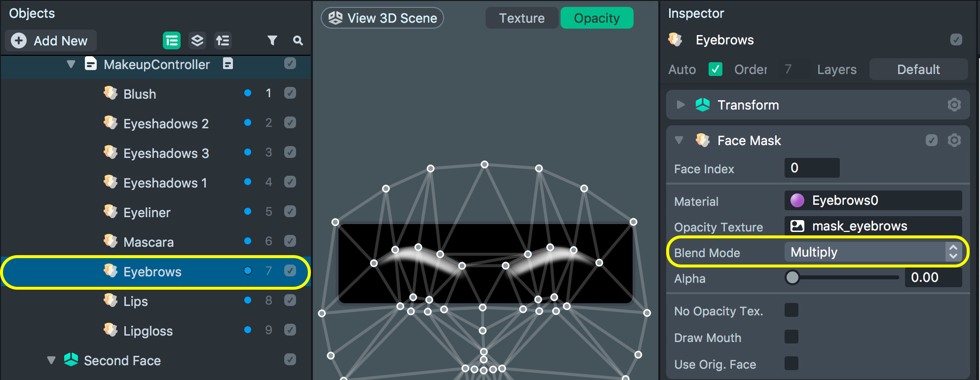Open the Transform component gear settings
980x380 pixels.
[x=954, y=105]
